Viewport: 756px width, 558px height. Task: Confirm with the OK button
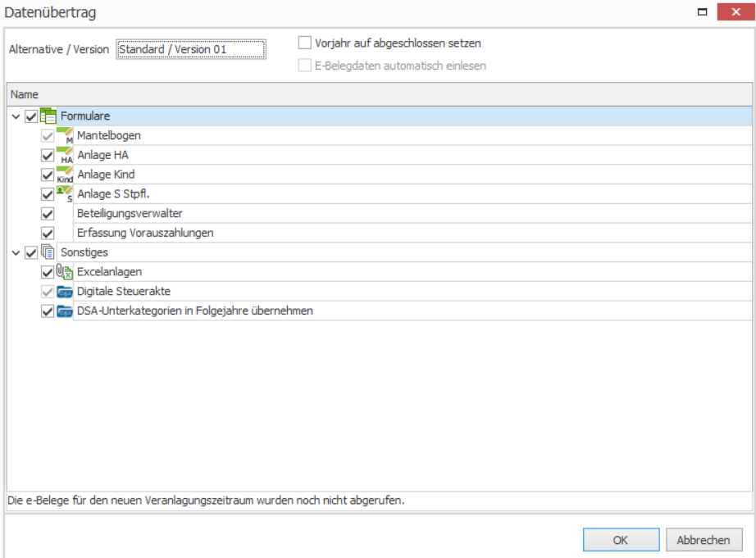(621, 540)
